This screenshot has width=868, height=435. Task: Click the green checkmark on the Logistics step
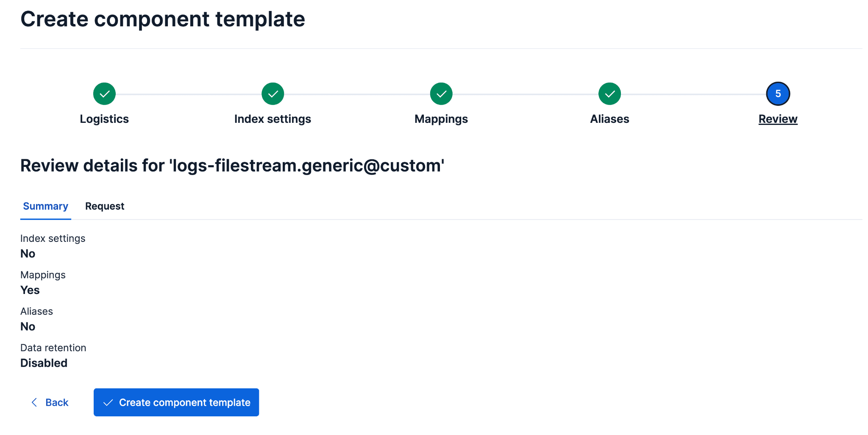tap(104, 94)
